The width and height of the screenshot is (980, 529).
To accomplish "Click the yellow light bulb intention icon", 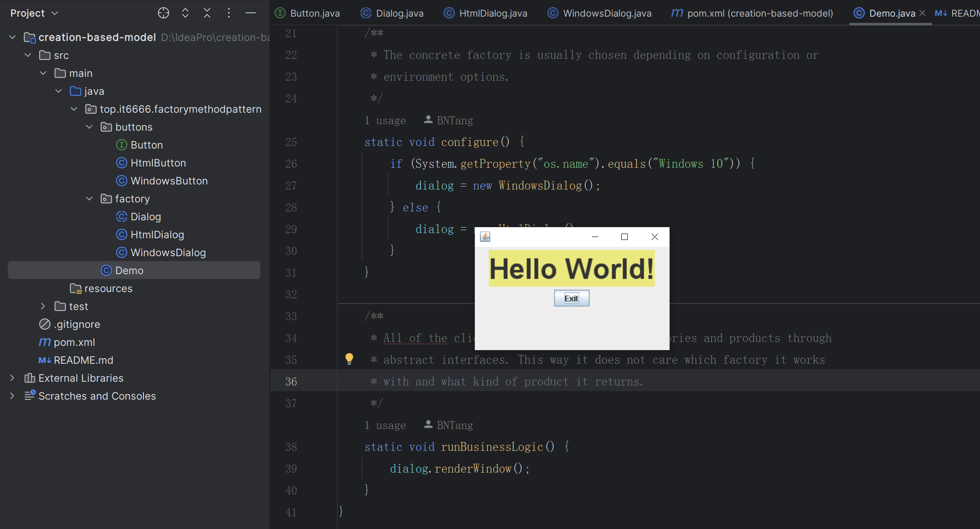I will coord(349,359).
